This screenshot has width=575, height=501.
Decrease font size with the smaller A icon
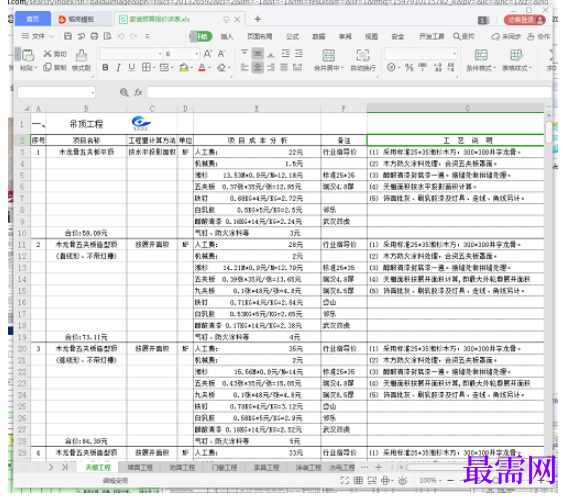[x=221, y=54]
